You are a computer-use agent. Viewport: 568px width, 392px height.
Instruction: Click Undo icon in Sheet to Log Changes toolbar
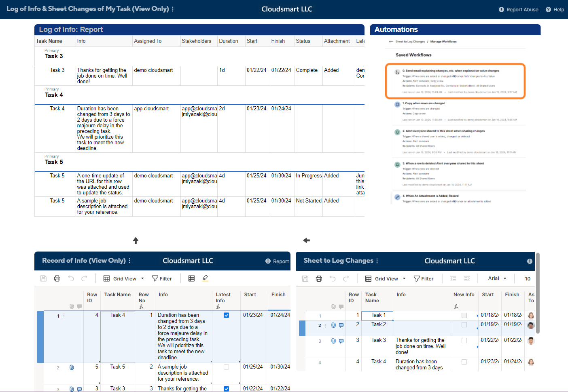point(333,278)
